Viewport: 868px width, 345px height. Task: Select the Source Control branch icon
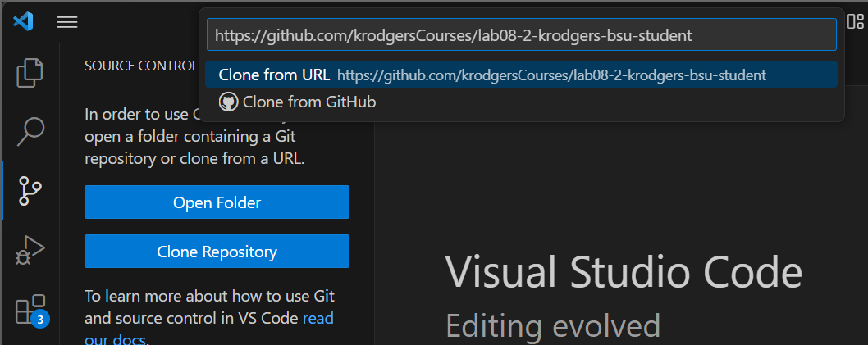[30, 191]
